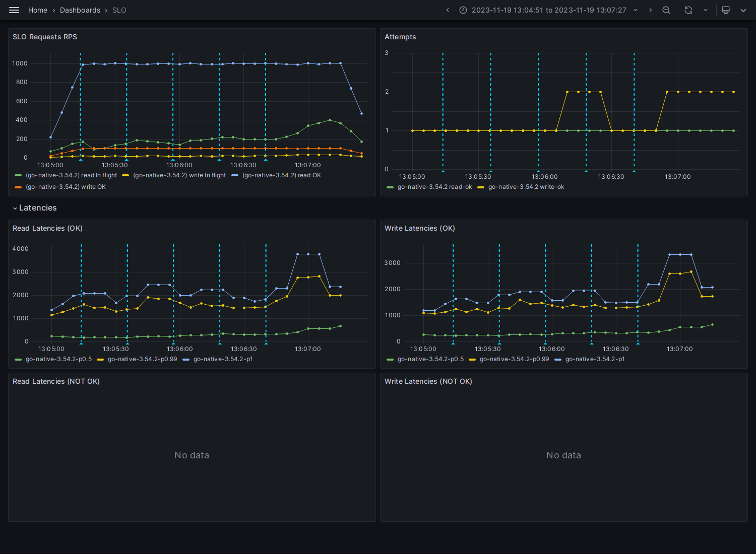Open the Attempts panel title
Screen dimensions: 756x554
(x=400, y=37)
